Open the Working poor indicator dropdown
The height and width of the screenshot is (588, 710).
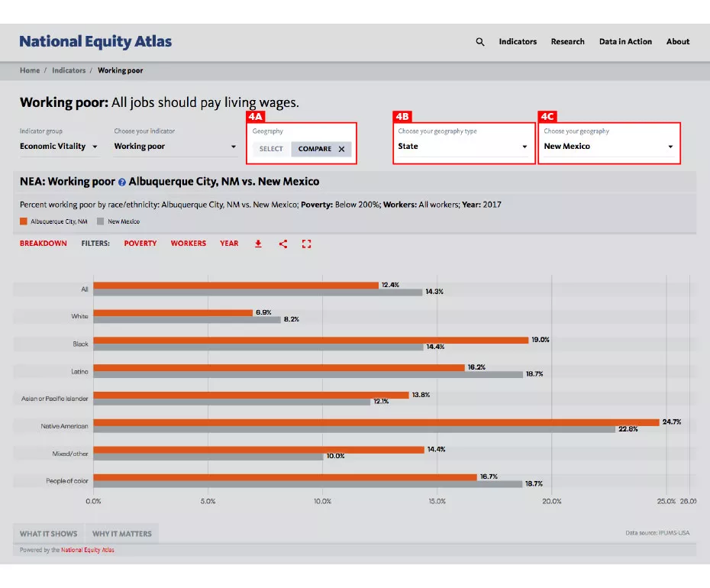[174, 146]
